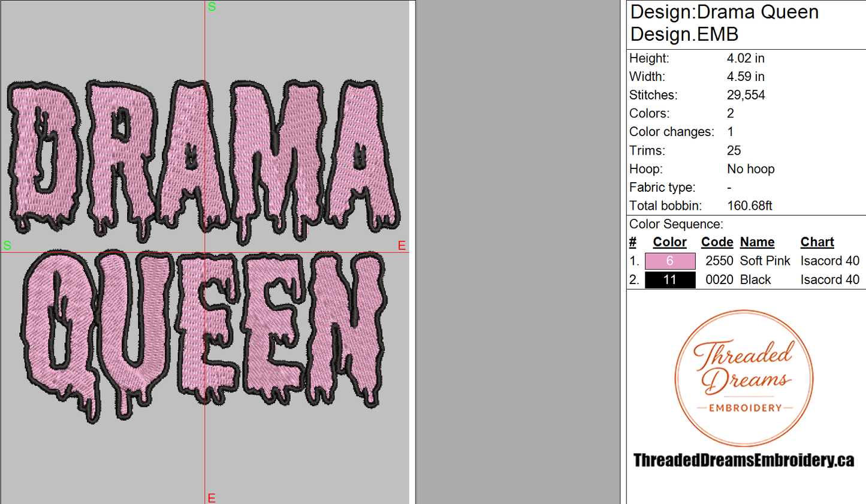Viewport: 866px width, 504px height.
Task: Click the 'Stitches:' label
Action: 654,95
